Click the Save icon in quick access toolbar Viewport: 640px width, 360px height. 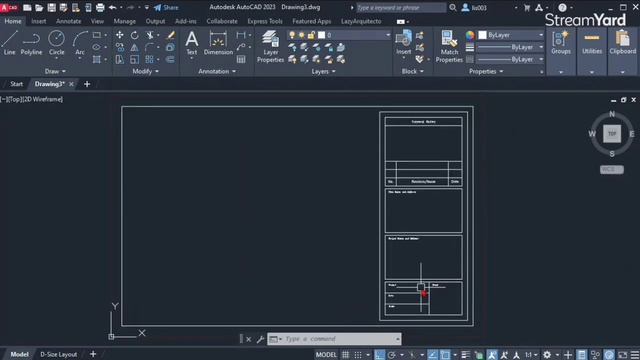(x=51, y=7)
